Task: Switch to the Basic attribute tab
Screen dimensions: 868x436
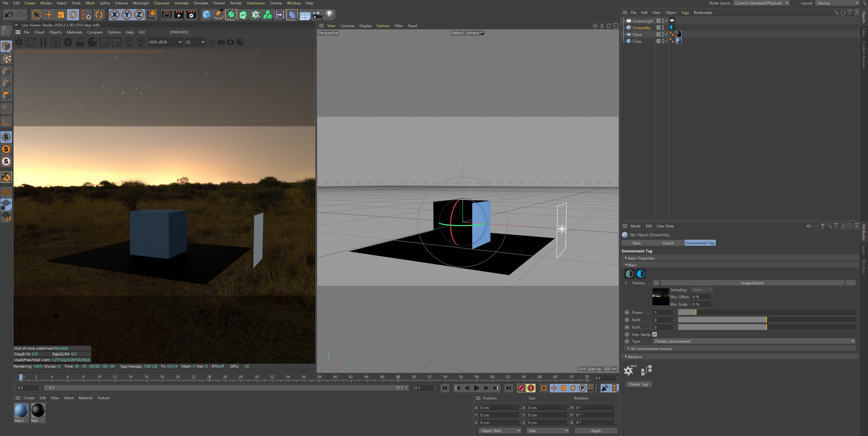Action: (x=637, y=243)
